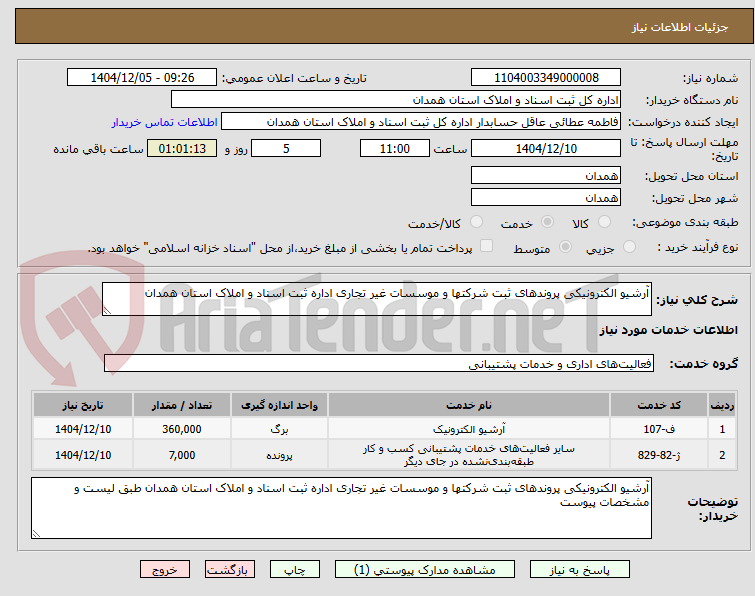The width and height of the screenshot is (755, 596).
Task: Click the پاسخ به نیاز button
Action: pos(580,570)
